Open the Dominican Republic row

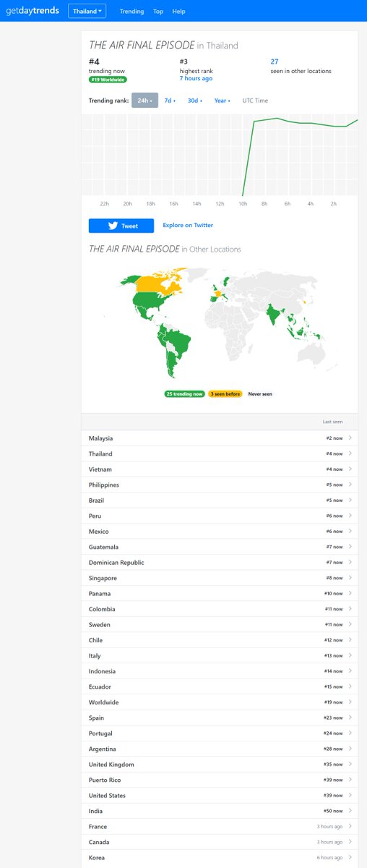coord(220,563)
